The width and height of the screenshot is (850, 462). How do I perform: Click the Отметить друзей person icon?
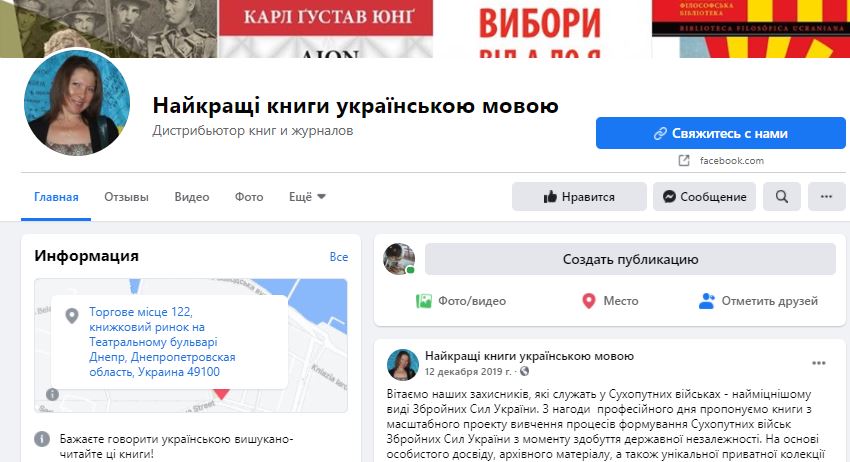point(707,301)
